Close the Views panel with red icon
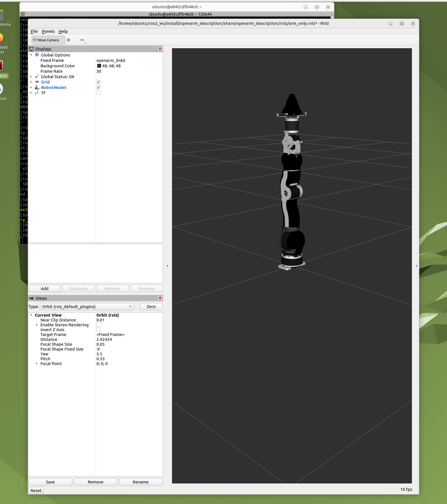Screen dimensions: 447x504 tap(160, 298)
